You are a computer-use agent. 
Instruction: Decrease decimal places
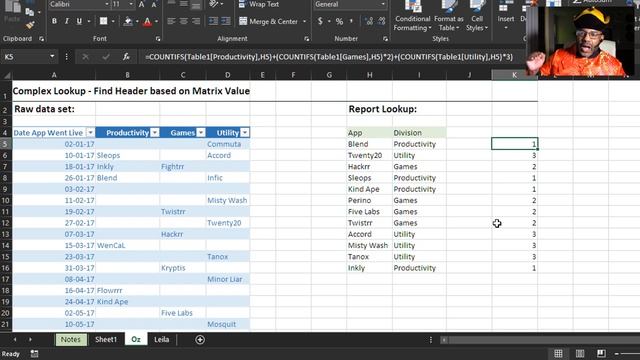[382, 21]
